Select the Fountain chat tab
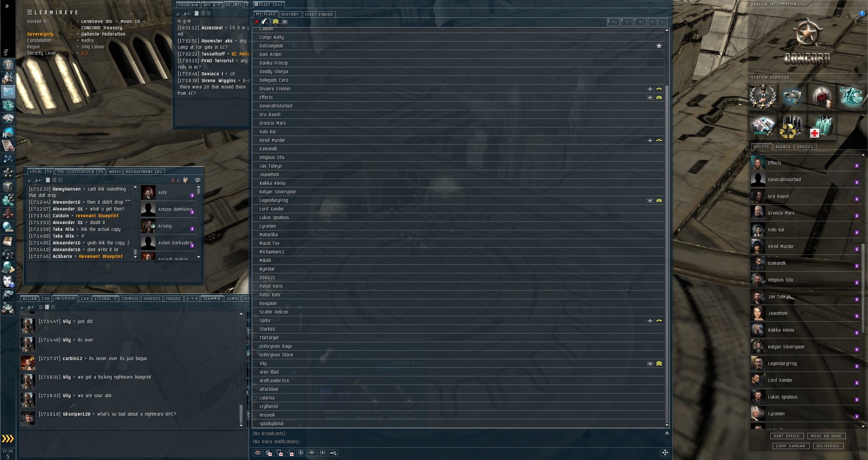Image resolution: width=868 pixels, height=460 pixels. pyautogui.click(x=189, y=5)
